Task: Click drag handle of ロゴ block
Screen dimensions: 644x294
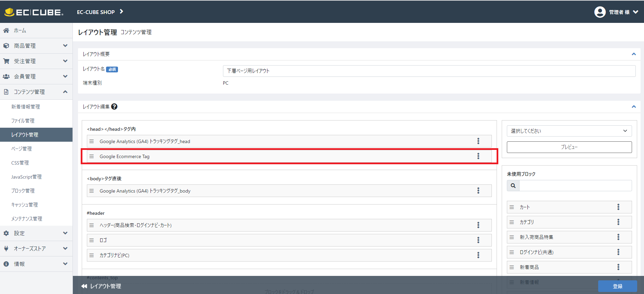Action: (x=92, y=240)
